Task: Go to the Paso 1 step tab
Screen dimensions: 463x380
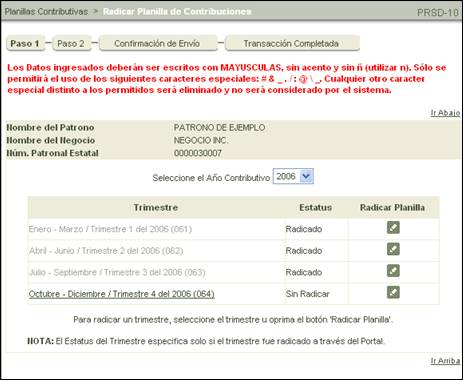Action: (x=25, y=44)
